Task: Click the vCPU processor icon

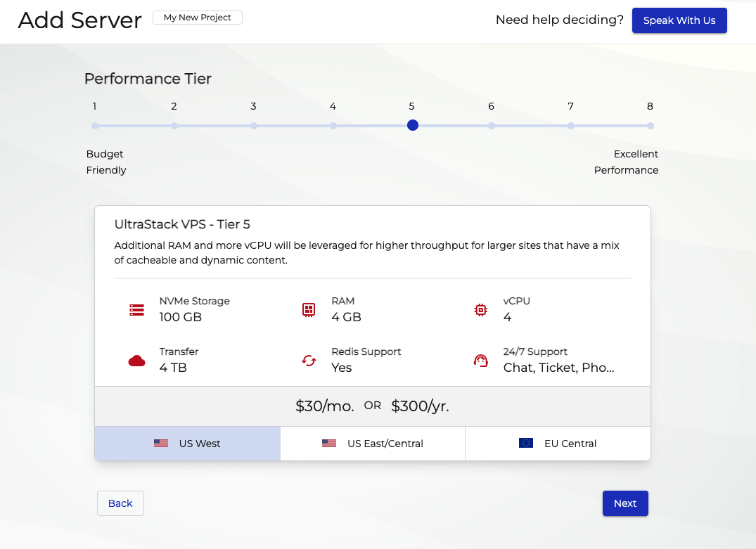Action: (x=480, y=309)
